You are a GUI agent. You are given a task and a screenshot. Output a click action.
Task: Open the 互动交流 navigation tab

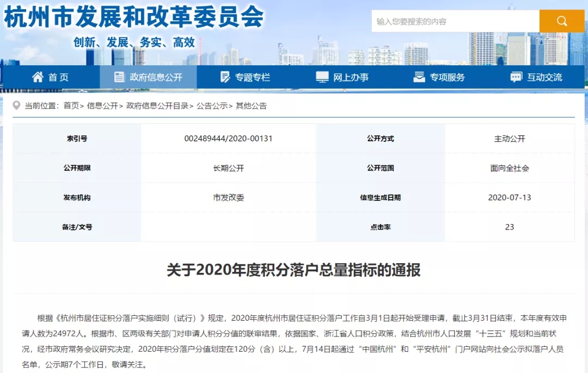coord(536,77)
